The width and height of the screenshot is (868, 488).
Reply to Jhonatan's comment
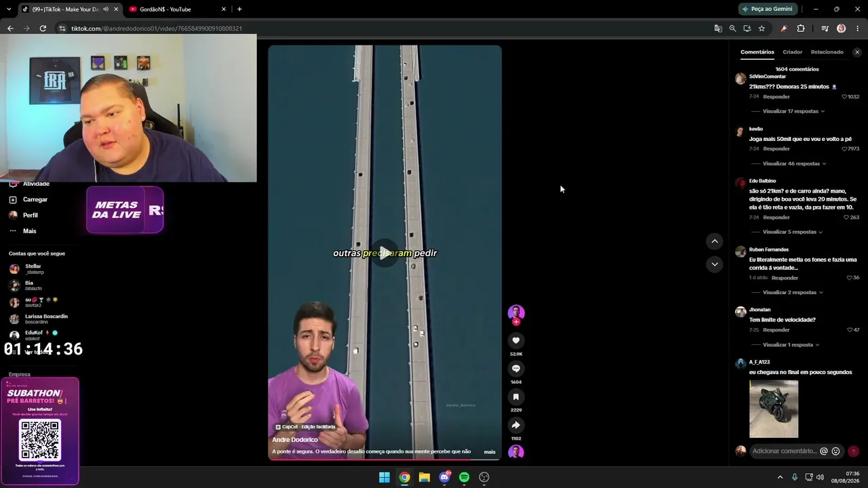tap(776, 330)
